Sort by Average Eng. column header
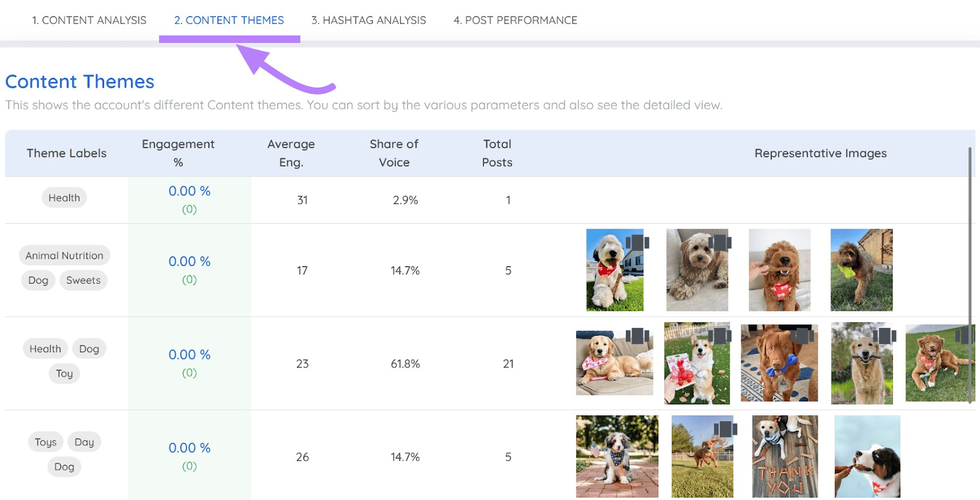This screenshot has height=500, width=980. [291, 153]
